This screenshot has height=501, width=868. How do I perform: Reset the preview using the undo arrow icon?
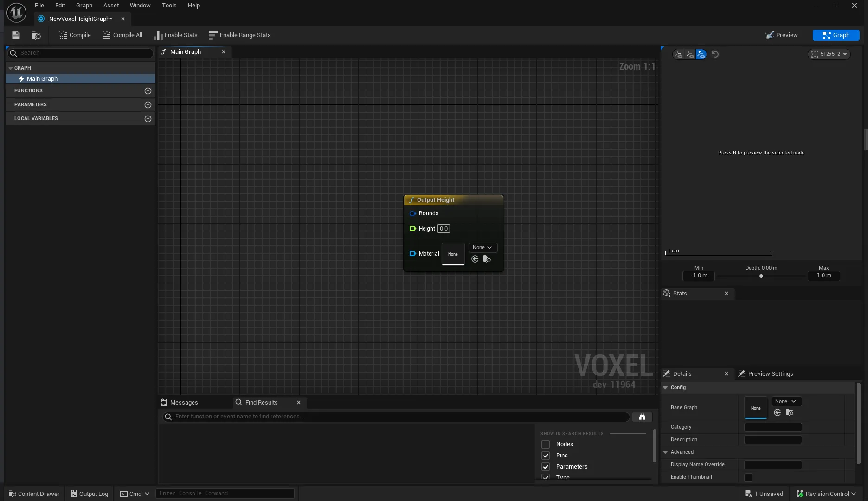[715, 54]
